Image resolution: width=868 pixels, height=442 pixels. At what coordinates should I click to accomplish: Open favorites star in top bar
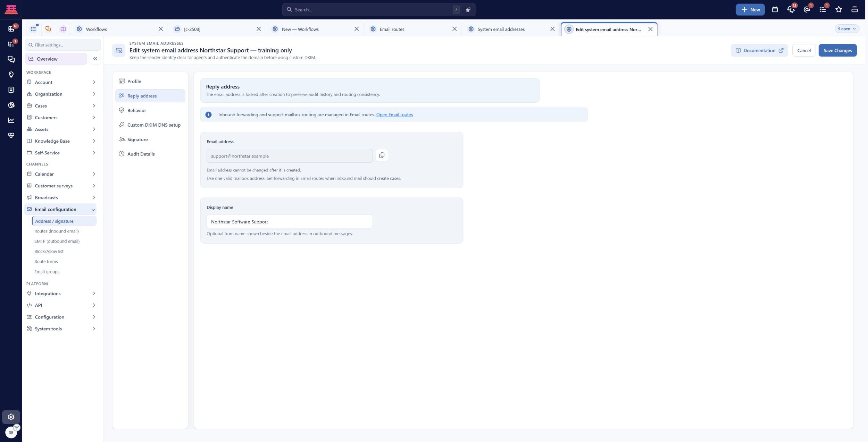[x=839, y=10]
